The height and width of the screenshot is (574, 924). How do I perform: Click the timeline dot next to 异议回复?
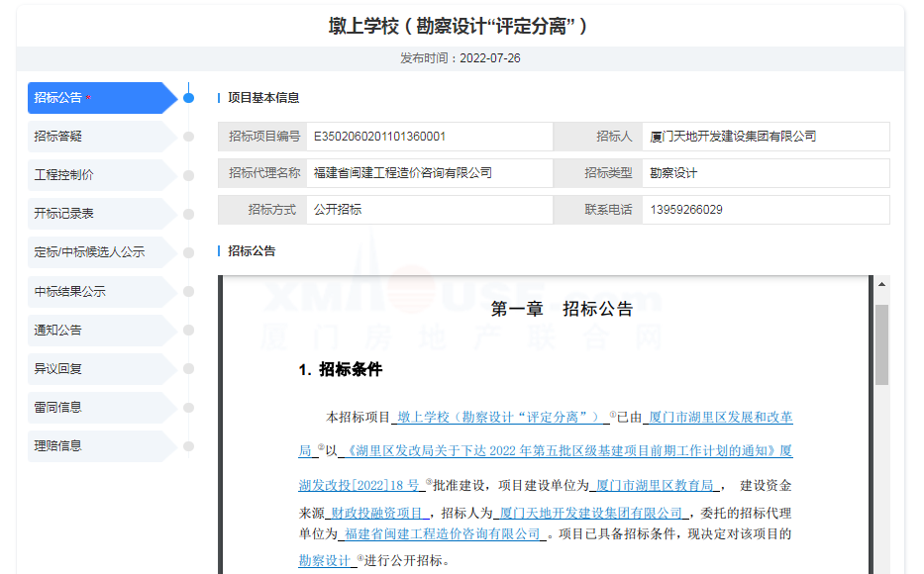pyautogui.click(x=188, y=369)
